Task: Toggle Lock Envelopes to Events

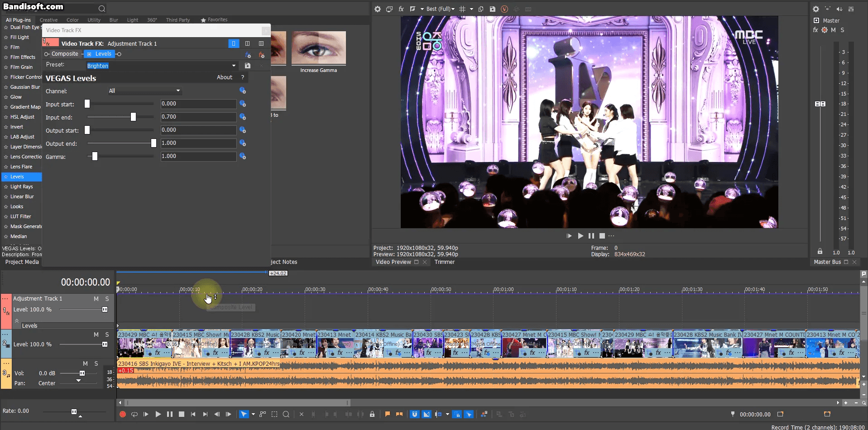Action: coord(457,414)
